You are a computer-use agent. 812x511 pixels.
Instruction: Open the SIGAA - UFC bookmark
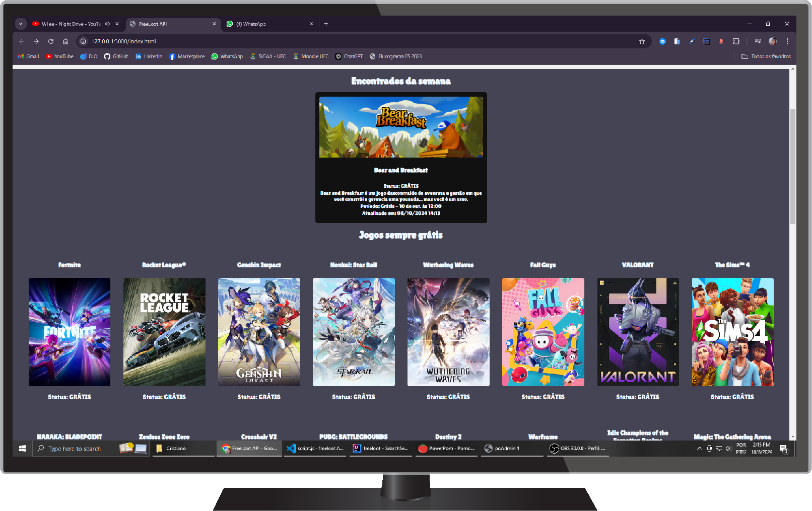[268, 56]
